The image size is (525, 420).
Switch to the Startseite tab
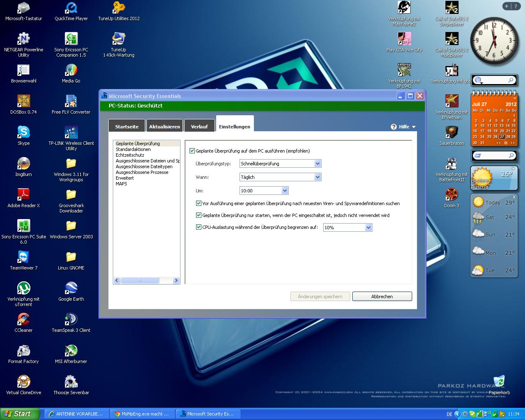coord(127,126)
